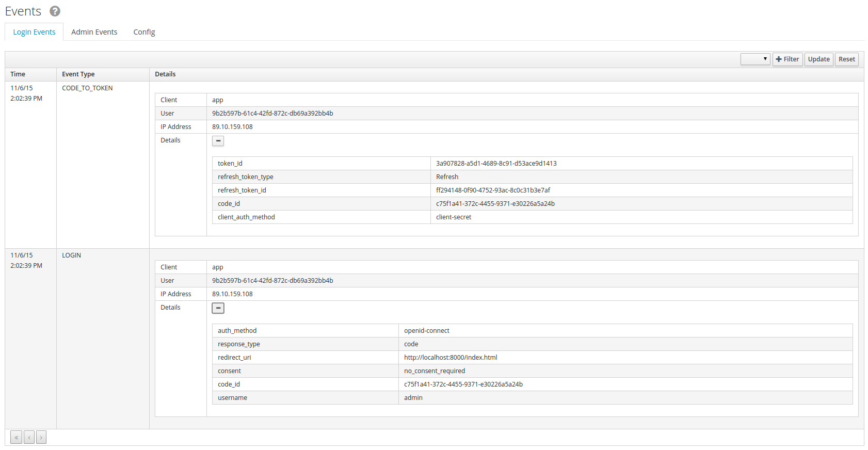Click the Reset button
This screenshot has width=868, height=450.
tap(846, 59)
